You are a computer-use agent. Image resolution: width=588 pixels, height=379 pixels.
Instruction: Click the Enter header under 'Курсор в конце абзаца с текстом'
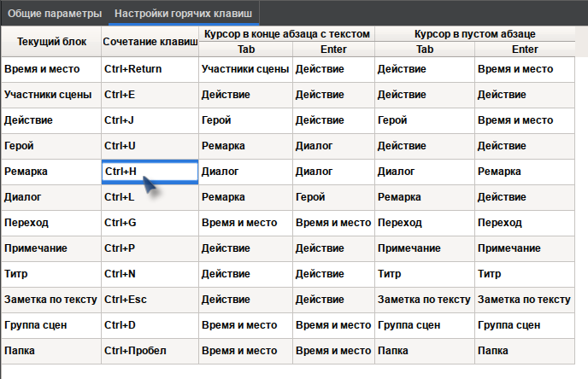334,50
